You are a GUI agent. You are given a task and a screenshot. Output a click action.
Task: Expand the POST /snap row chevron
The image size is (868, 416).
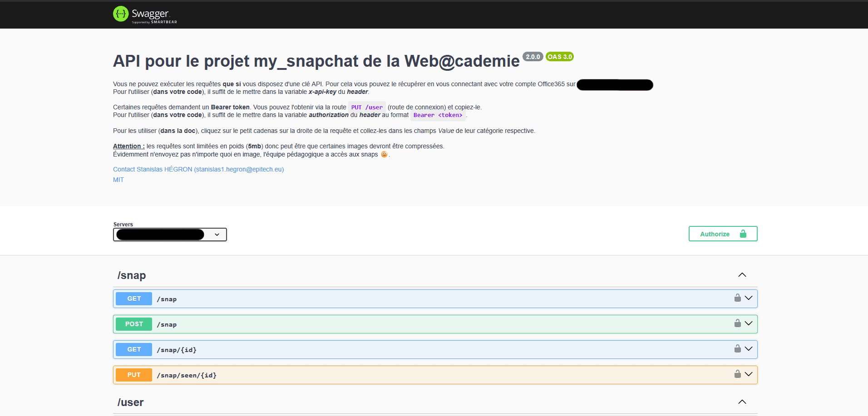[x=749, y=323]
